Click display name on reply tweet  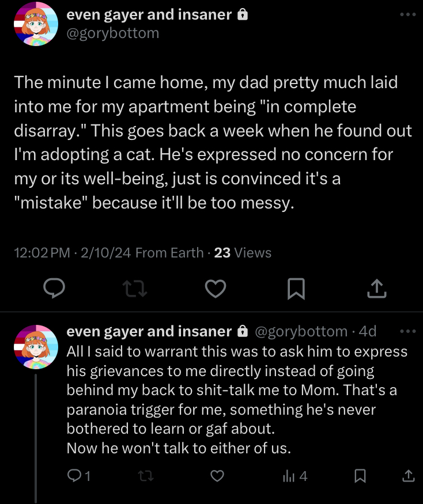pos(149,331)
